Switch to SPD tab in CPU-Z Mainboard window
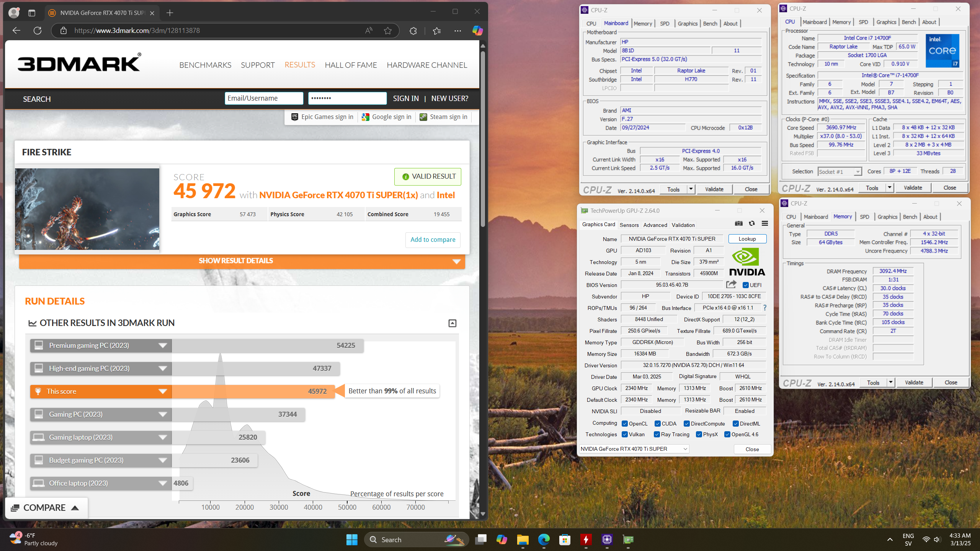980x551 pixels. point(665,24)
